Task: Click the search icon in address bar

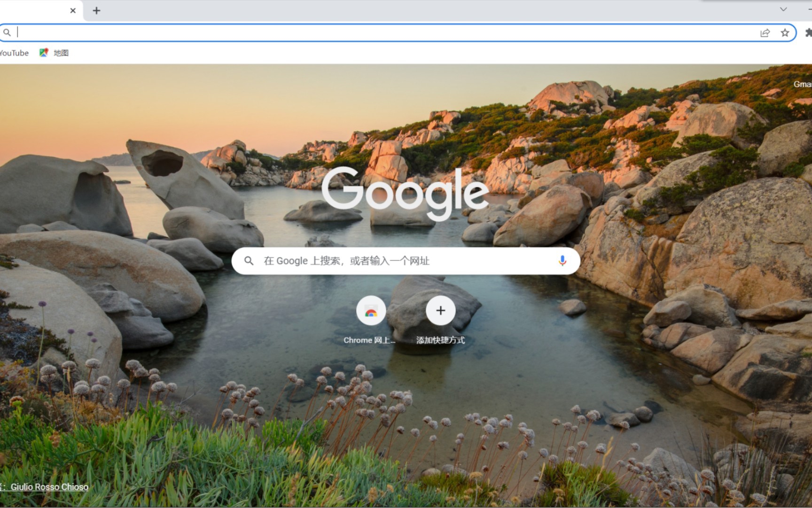Action: coord(7,32)
